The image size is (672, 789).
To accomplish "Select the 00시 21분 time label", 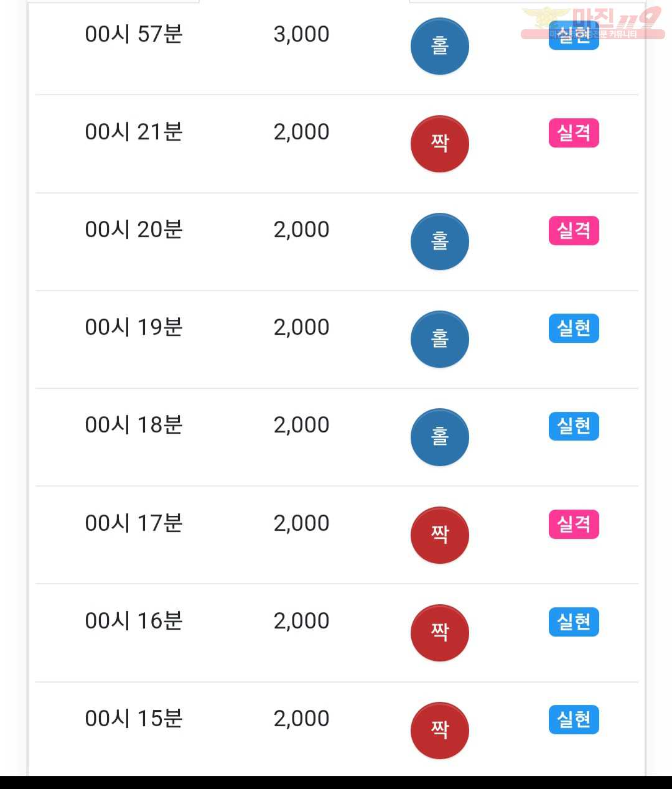I will coord(134,132).
